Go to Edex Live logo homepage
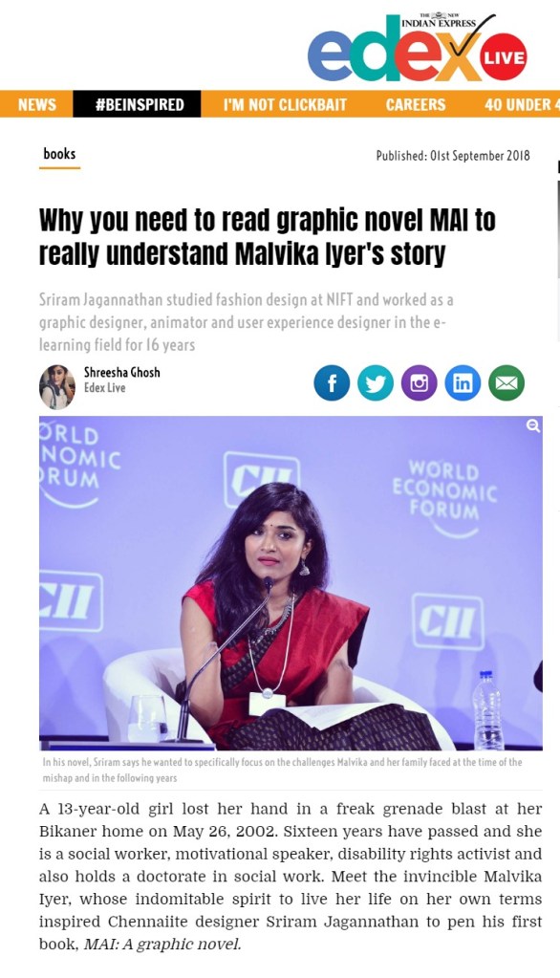Image resolution: width=560 pixels, height=978 pixels. 418,48
